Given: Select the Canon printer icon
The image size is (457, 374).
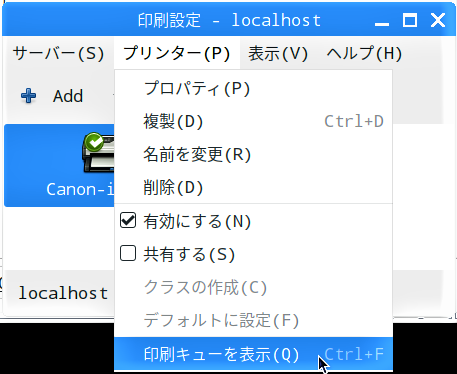Looking at the screenshot, I should coord(99,153).
